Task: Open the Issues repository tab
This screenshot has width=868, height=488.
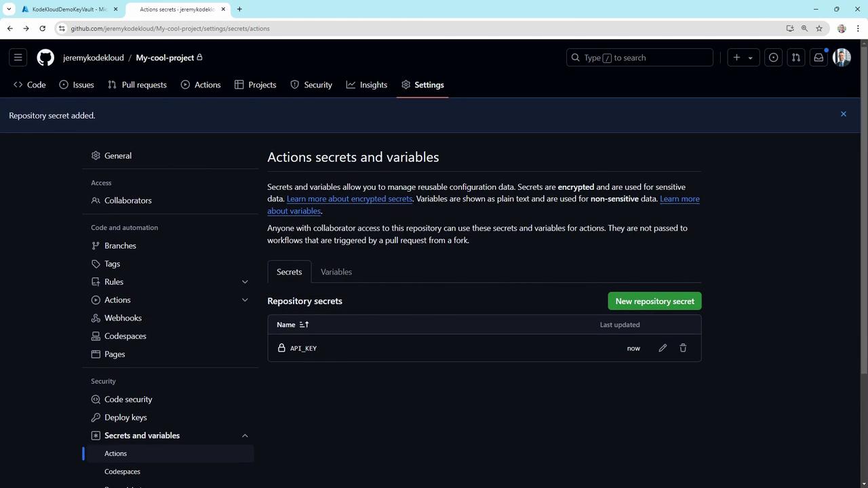Action: click(x=77, y=85)
